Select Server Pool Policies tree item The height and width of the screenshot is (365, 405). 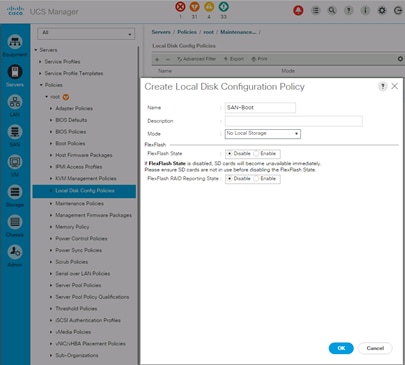click(78, 285)
